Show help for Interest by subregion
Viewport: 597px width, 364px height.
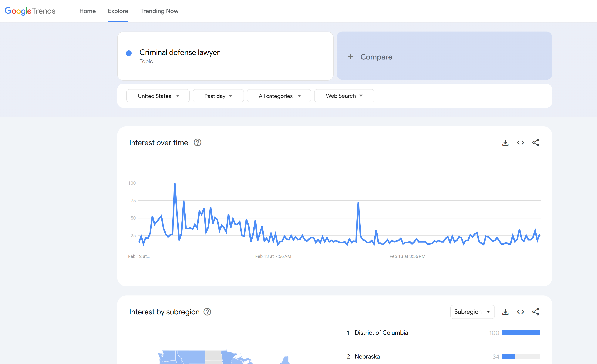(207, 312)
